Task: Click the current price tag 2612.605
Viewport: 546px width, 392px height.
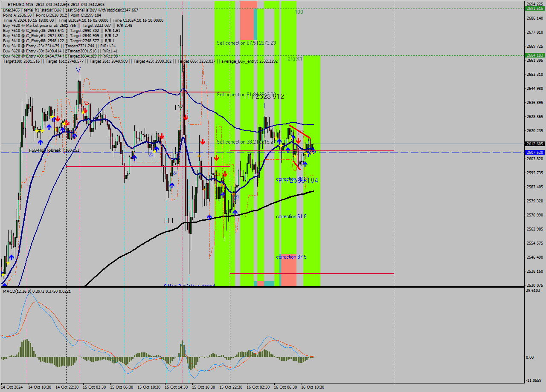Action: tap(535, 144)
